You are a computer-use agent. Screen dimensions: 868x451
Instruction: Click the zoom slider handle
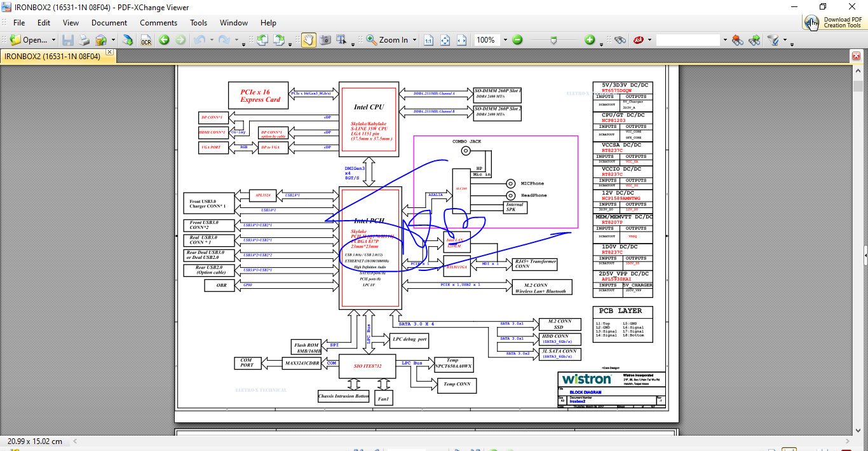pos(553,40)
